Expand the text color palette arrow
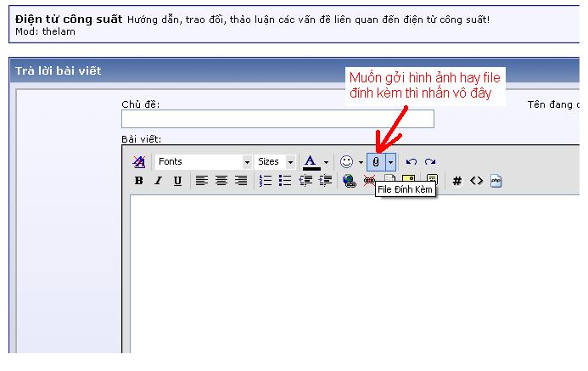Image resolution: width=588 pixels, height=371 pixels. [326, 162]
